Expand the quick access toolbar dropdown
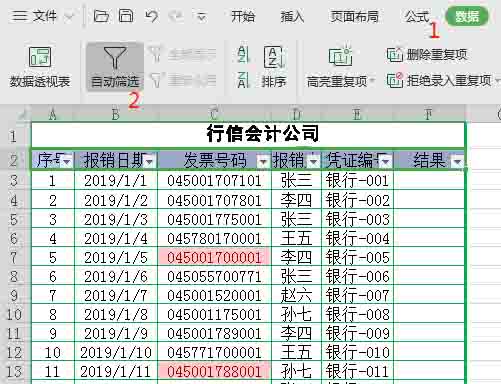This screenshot has height=384, width=501. point(201,16)
